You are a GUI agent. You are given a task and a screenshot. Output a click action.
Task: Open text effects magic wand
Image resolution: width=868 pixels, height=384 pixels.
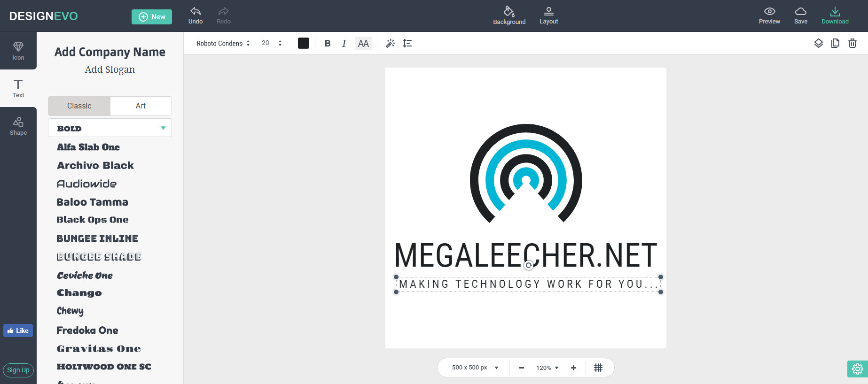tap(390, 43)
